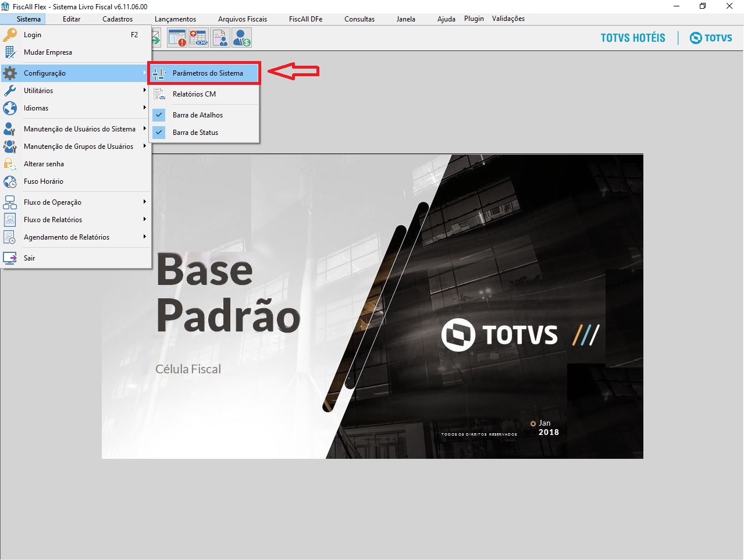The image size is (744, 560).
Task: Open the Cadastros menu
Action: (118, 19)
